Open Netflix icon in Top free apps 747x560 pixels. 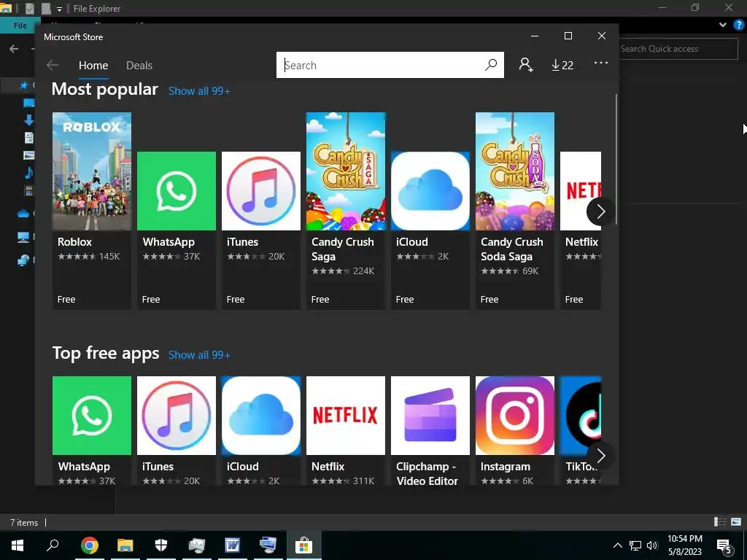pyautogui.click(x=346, y=416)
